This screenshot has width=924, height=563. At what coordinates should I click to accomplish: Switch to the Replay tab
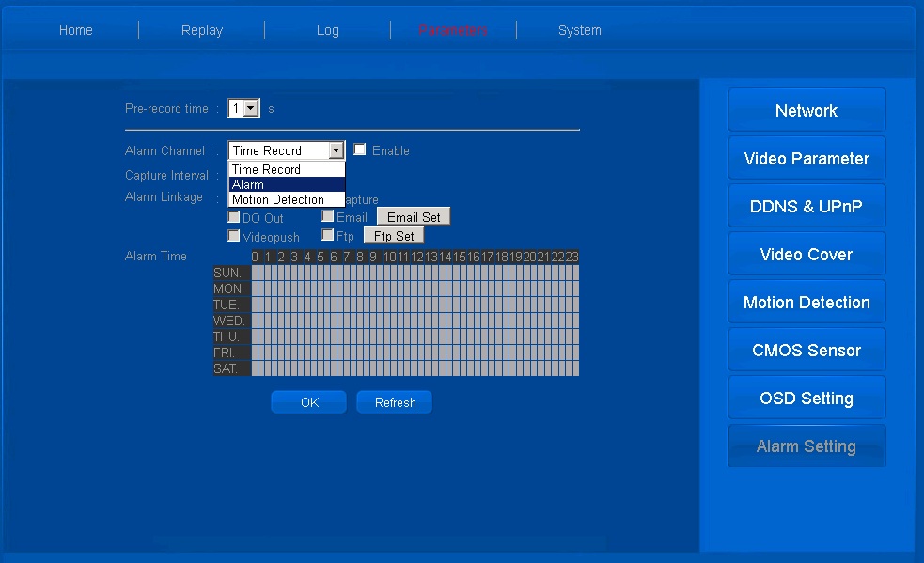click(x=202, y=30)
